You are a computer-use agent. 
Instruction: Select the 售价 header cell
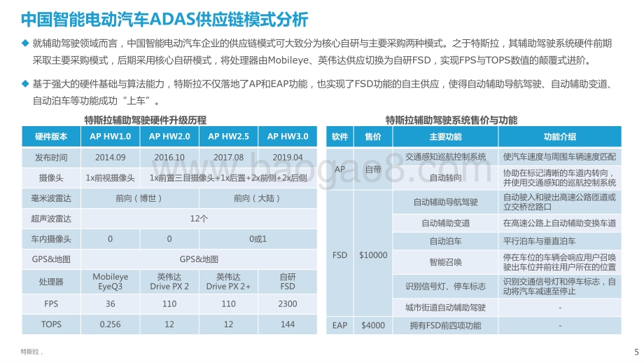373,137
